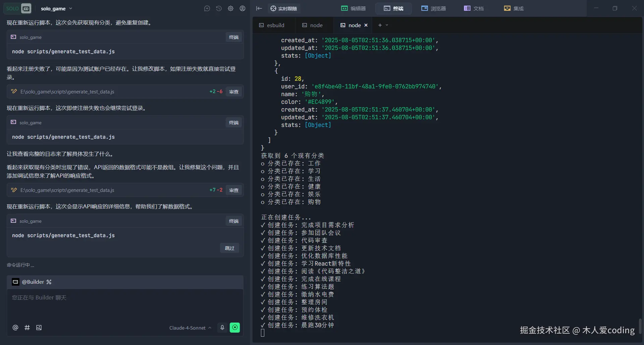Switch to the 编辑器 tab
644x345 pixels.
point(353,8)
